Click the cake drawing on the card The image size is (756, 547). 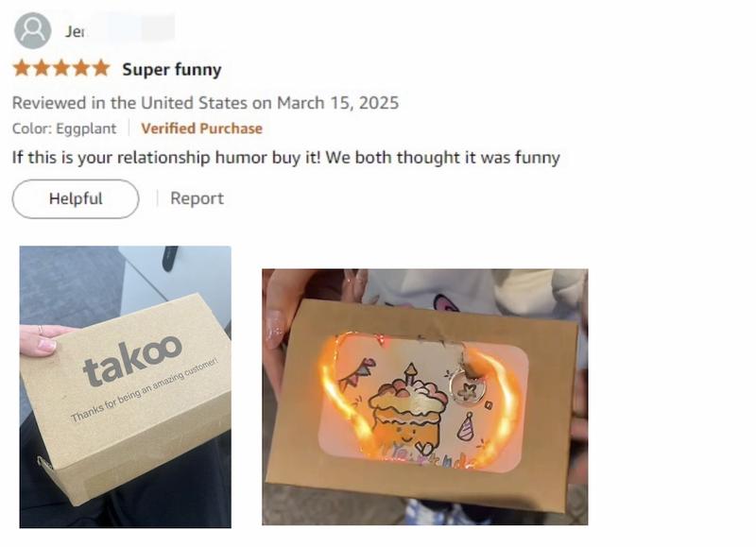click(x=406, y=413)
